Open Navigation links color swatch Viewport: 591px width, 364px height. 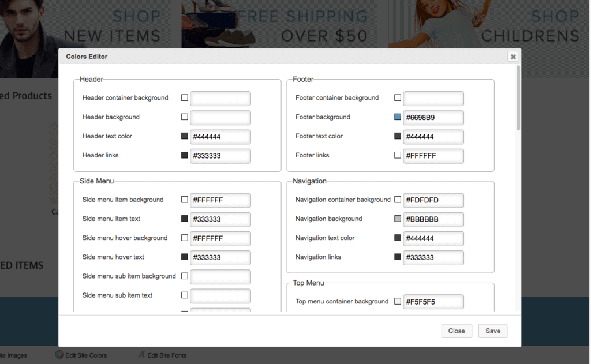[397, 257]
